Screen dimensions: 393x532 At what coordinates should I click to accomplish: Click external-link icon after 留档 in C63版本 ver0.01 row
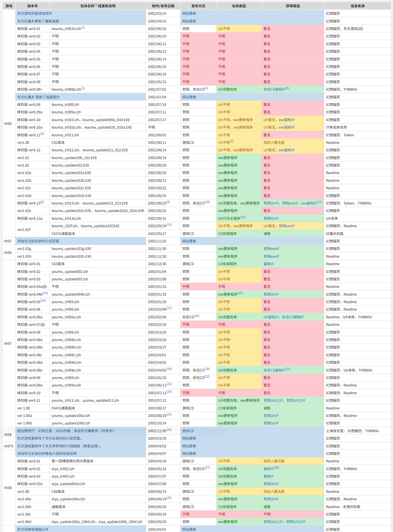272,264
